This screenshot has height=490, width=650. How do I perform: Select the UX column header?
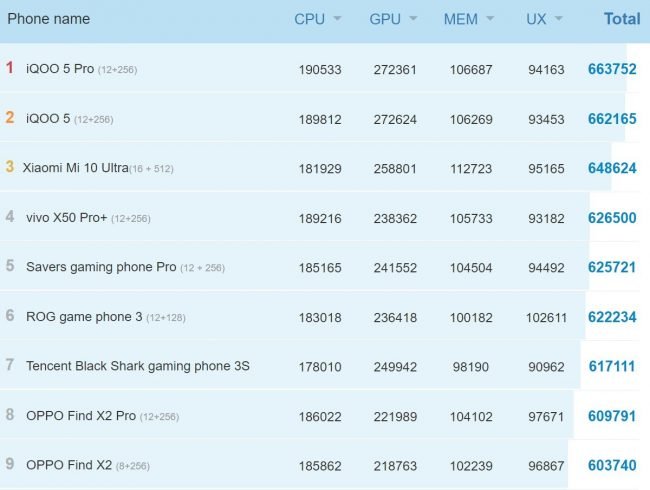pyautogui.click(x=536, y=19)
